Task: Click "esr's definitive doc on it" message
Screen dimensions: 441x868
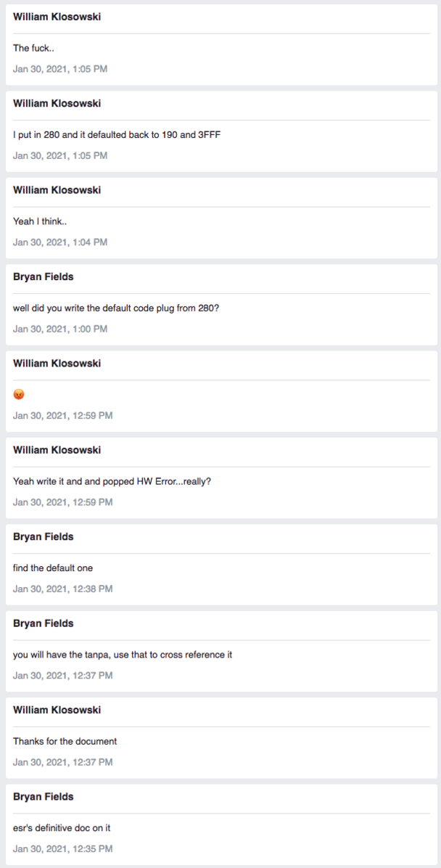Action: pos(62,828)
